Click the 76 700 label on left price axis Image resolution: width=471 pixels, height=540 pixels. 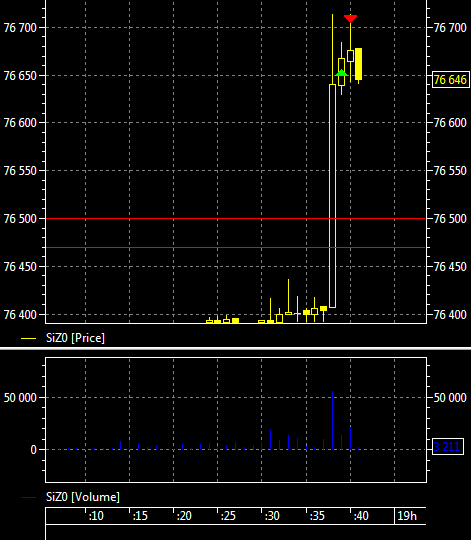click(20, 28)
